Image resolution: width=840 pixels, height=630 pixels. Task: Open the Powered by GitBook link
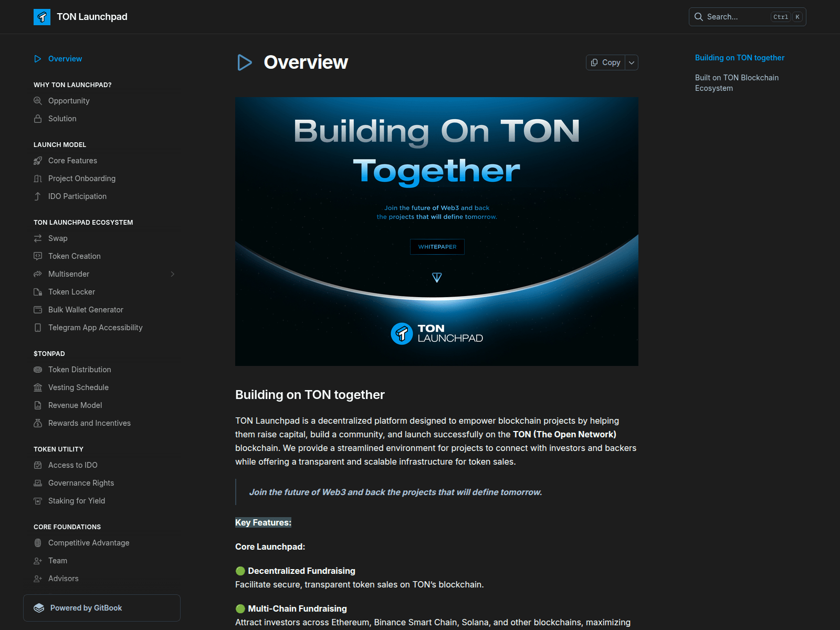tap(102, 608)
